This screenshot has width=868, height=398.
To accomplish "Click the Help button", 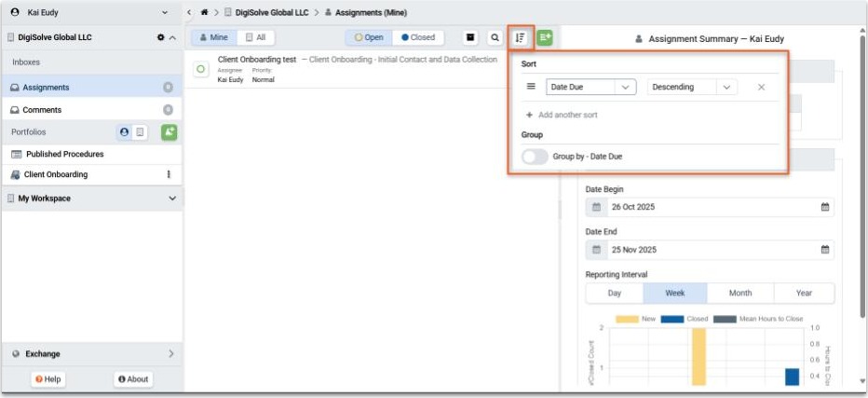I will click(x=47, y=379).
